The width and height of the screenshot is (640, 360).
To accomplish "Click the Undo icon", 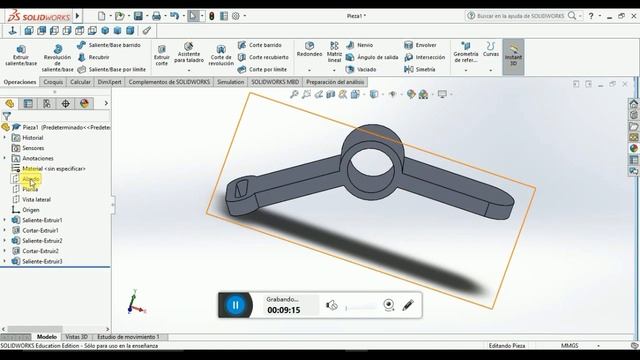I will pyautogui.click(x=174, y=16).
